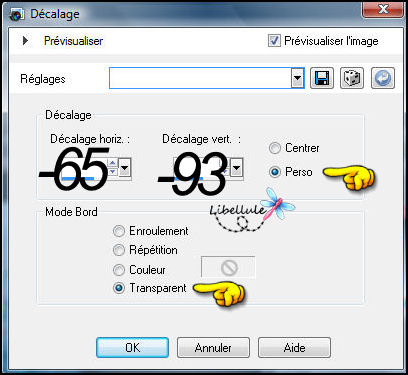Reset the settings to default with the blue arrow icon
Viewport: 408px width, 375px height.
(383, 78)
